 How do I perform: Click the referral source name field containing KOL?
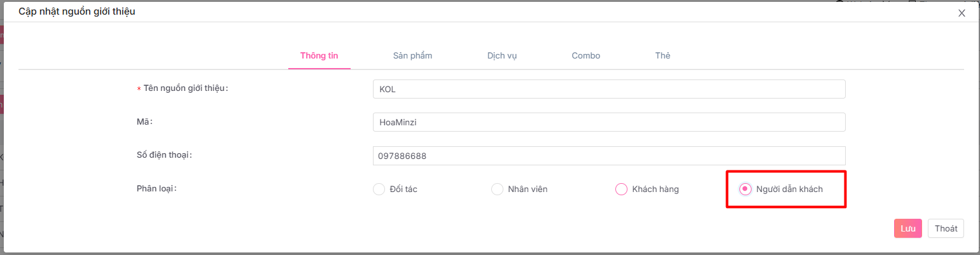[608, 89]
